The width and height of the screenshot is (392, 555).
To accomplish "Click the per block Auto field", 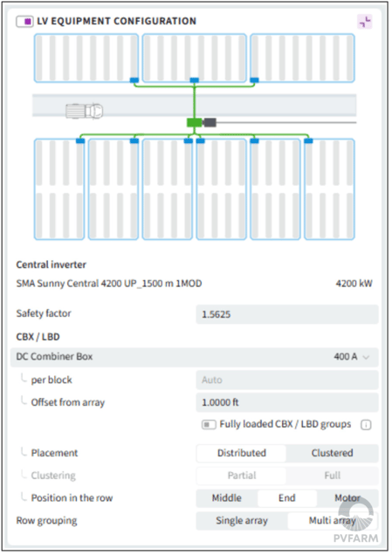I will (x=287, y=380).
